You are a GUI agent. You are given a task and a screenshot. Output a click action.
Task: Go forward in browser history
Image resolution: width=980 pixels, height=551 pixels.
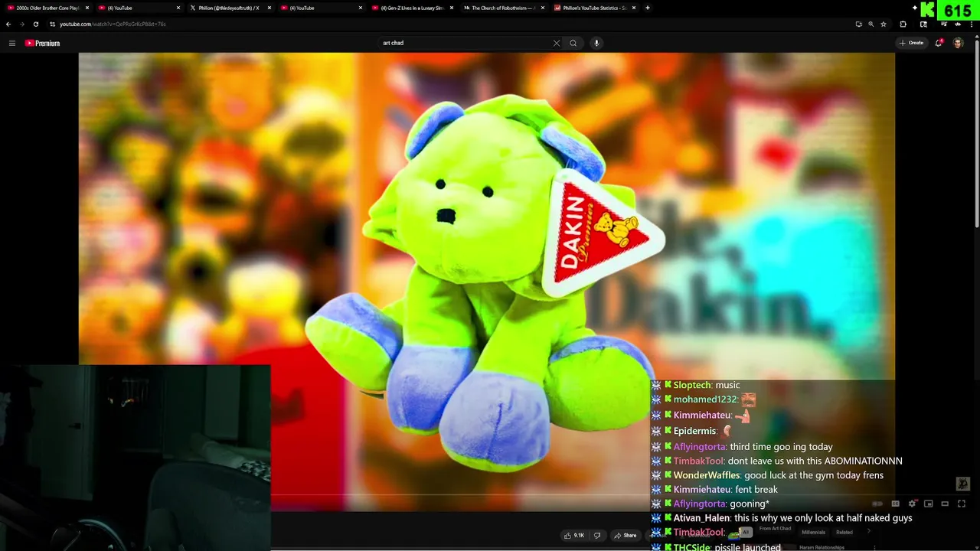pyautogui.click(x=21, y=24)
